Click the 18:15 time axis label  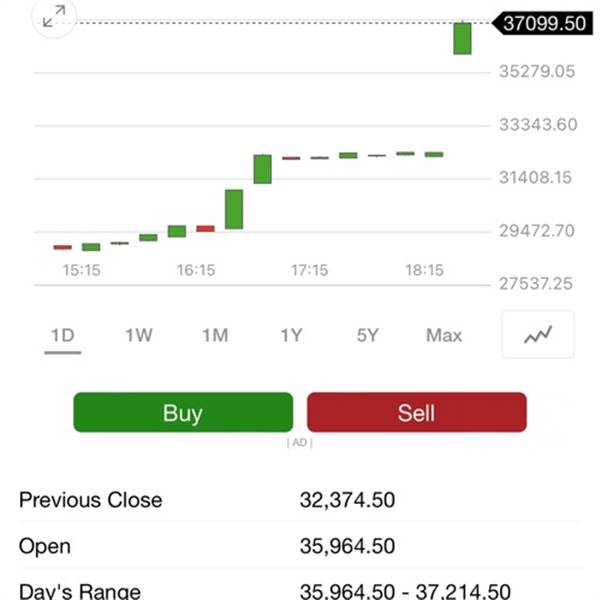pos(424,270)
